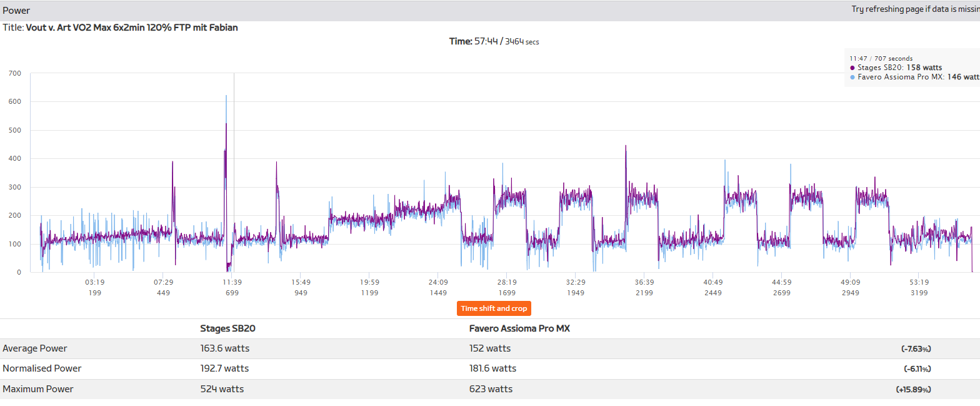Image resolution: width=980 pixels, height=406 pixels.
Task: Click the 03:19 time axis marker
Action: pyautogui.click(x=94, y=282)
